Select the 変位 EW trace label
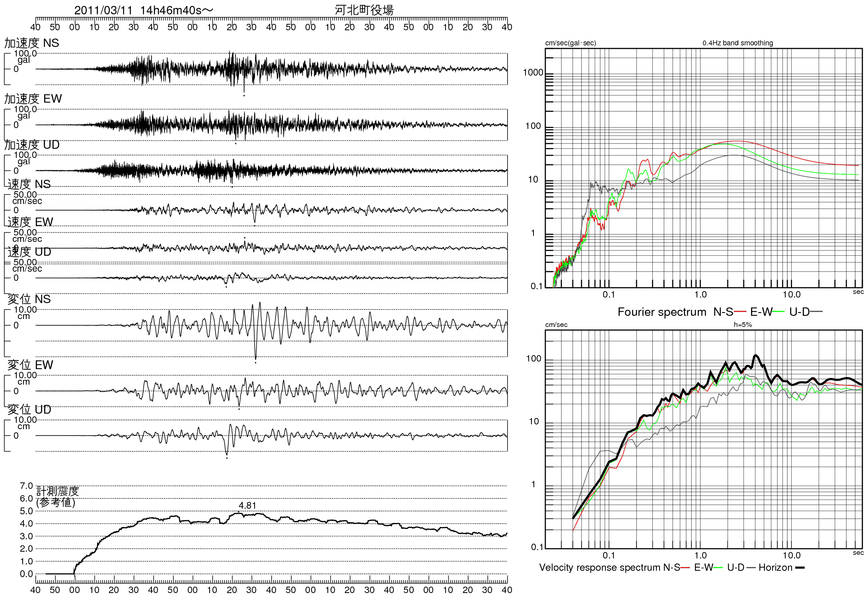The image size is (868, 597). pos(30,365)
